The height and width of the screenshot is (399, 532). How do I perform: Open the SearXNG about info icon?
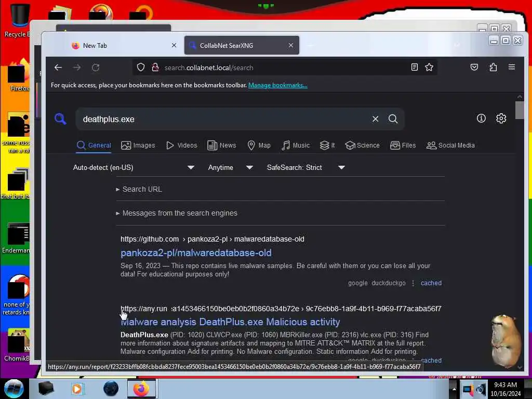point(481,118)
